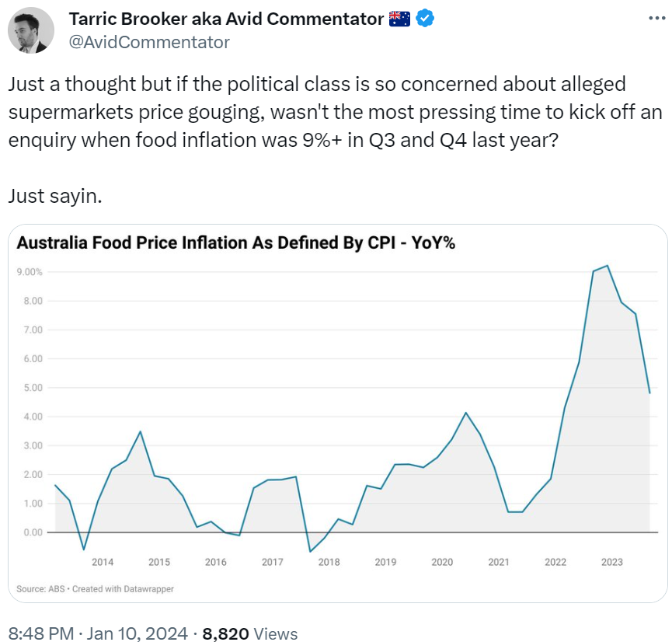
Task: Click the chart title about Food Price Inflation
Action: pos(235,243)
